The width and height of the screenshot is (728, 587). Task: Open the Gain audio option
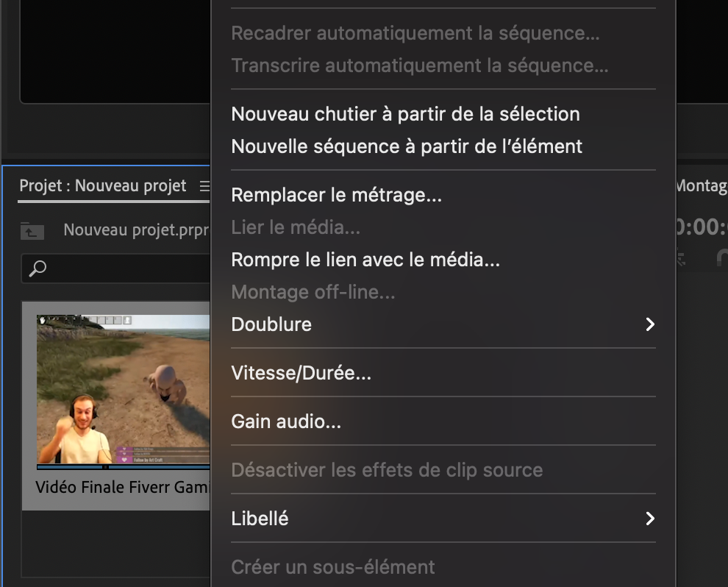pos(286,422)
